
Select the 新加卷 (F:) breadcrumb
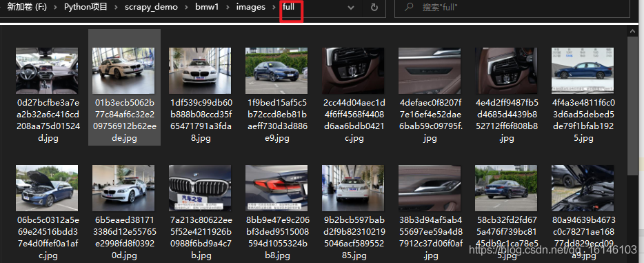27,8
